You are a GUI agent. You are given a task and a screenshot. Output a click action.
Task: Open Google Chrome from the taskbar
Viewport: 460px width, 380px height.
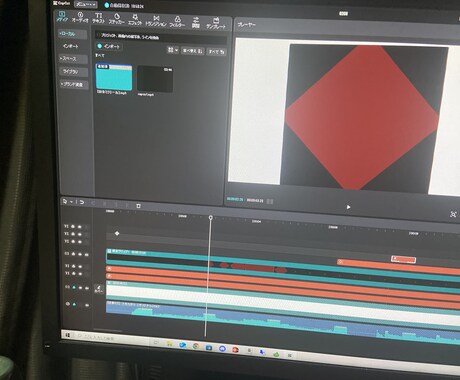pyautogui.click(x=196, y=346)
